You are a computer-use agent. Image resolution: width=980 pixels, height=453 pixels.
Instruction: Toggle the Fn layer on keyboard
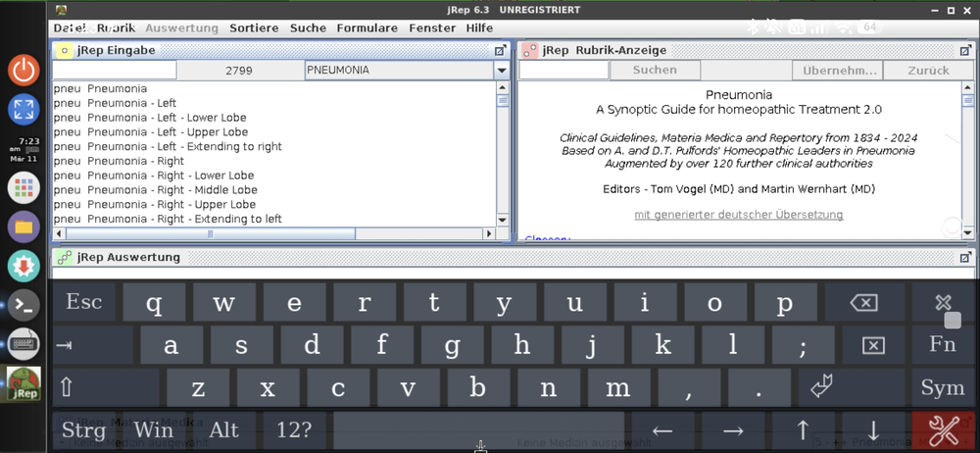[942, 345]
